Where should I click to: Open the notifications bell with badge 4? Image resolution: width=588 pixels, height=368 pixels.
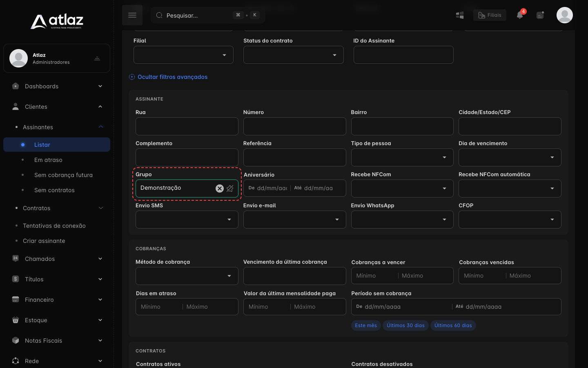coord(520,15)
